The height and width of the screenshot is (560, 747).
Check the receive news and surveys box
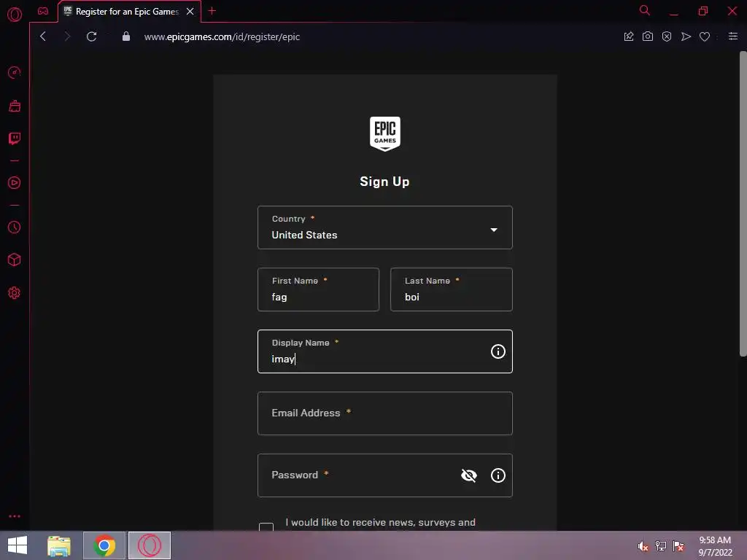click(266, 526)
